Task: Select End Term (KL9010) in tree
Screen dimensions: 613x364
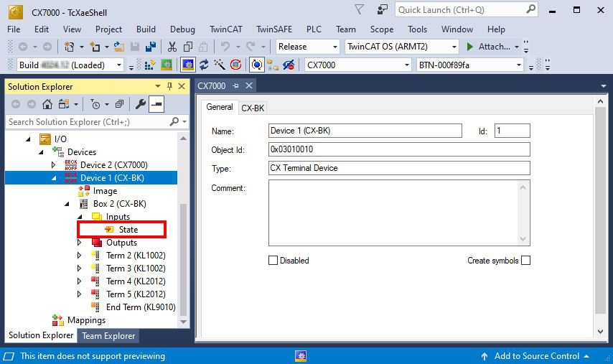Action: tap(141, 307)
